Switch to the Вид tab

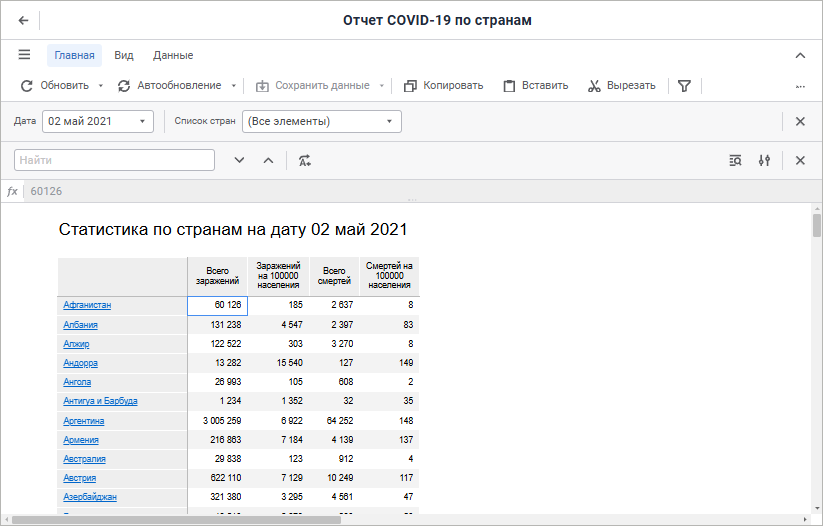(x=124, y=56)
